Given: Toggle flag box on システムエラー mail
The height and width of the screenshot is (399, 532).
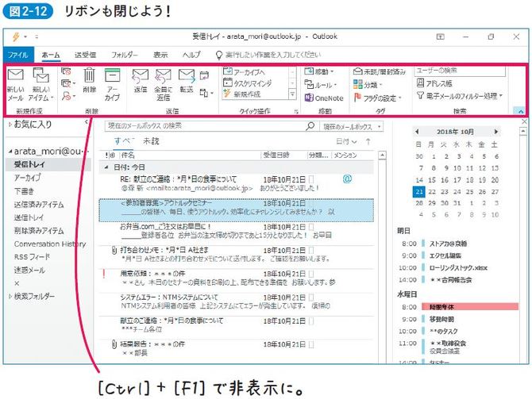Looking at the screenshot, I should tap(311, 297).
